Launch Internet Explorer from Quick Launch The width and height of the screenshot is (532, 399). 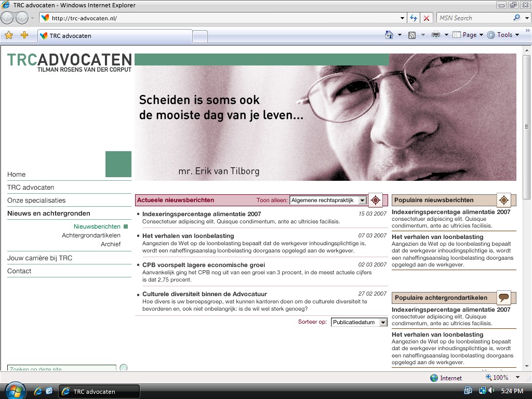pos(37,391)
